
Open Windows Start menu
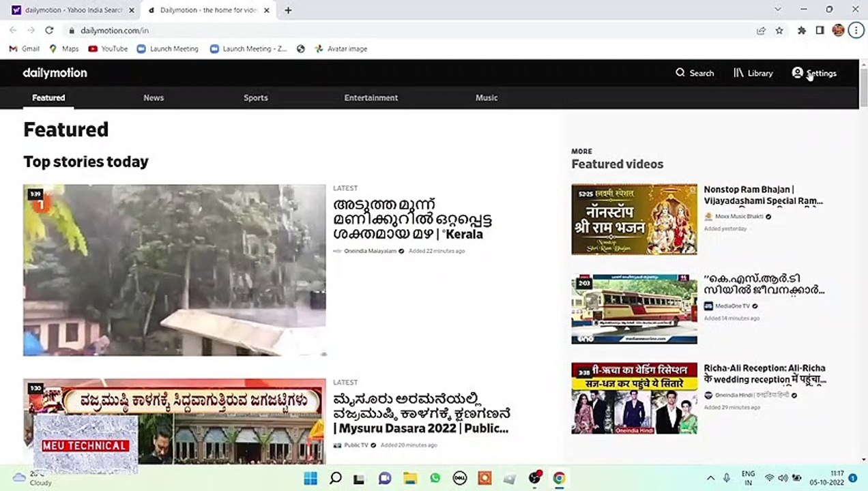coord(310,478)
